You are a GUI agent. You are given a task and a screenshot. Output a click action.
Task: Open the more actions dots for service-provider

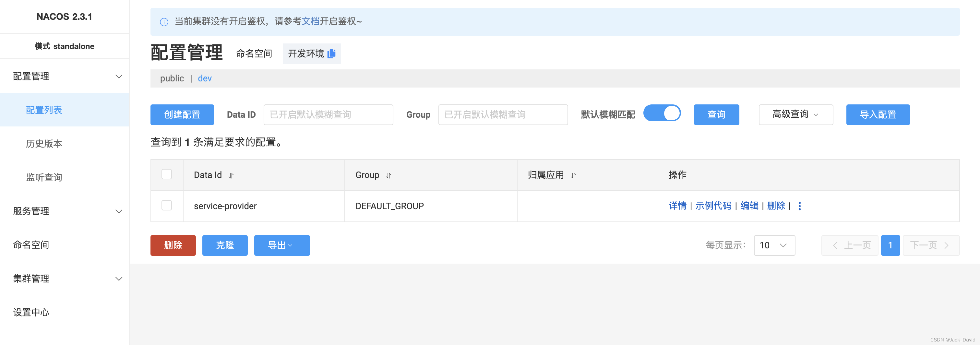coord(799,206)
